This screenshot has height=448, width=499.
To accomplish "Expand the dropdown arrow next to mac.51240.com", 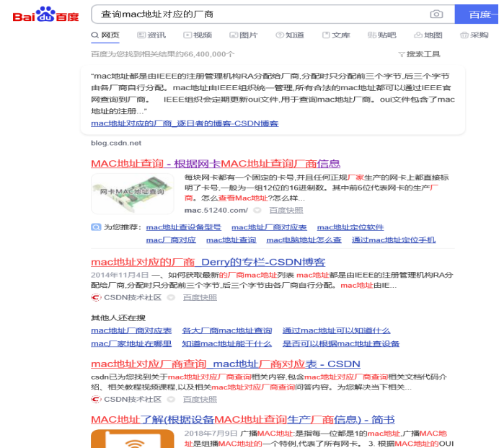I will point(257,210).
